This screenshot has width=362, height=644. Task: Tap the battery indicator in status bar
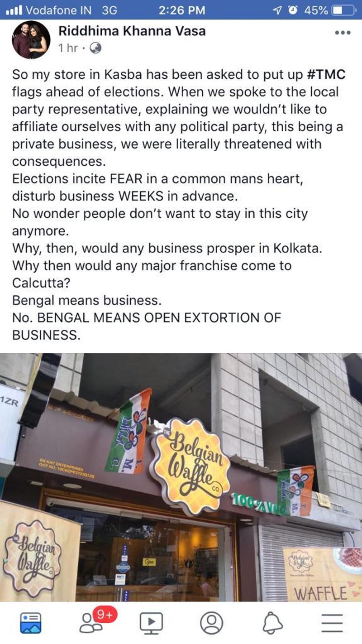click(343, 10)
